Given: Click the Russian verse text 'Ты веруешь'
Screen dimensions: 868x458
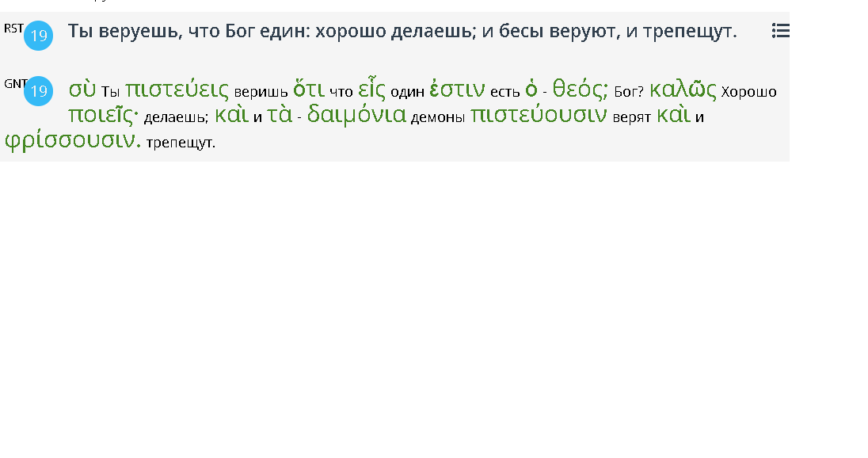Looking at the screenshot, I should click(124, 31).
